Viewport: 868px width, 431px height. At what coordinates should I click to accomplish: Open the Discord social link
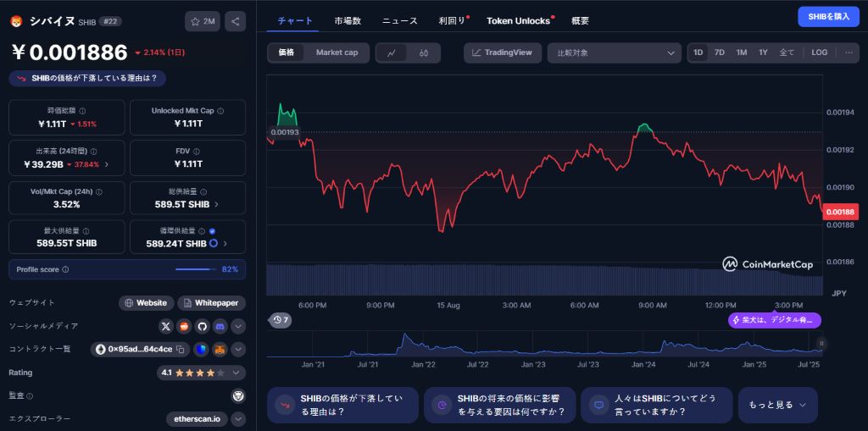(x=220, y=327)
